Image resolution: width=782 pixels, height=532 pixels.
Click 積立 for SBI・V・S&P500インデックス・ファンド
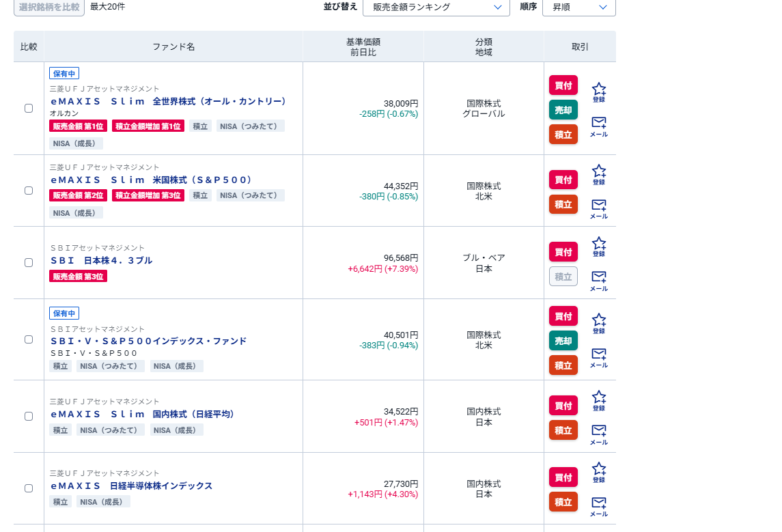click(x=563, y=365)
